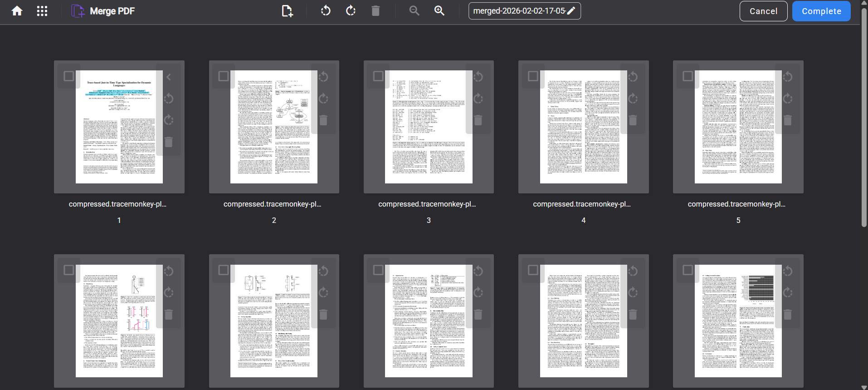This screenshot has width=868, height=390.
Task: Rotate page 8 clockwise
Action: pos(478,292)
